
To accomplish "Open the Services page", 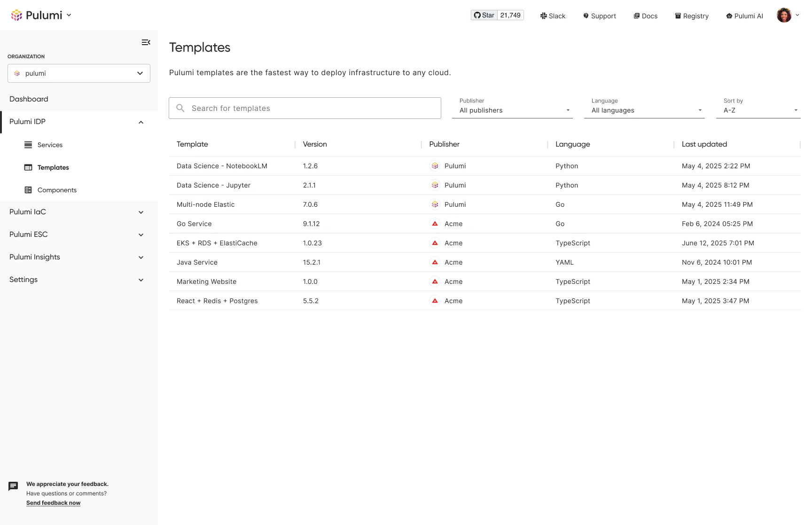I will [x=50, y=145].
